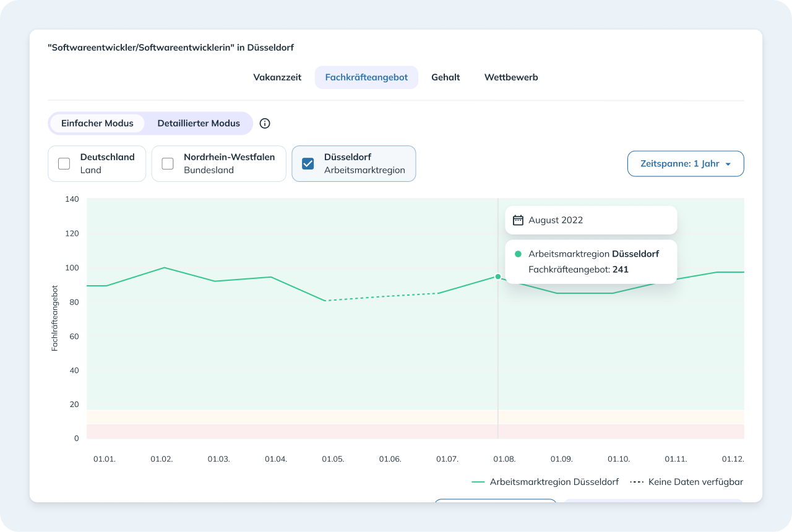792x532 pixels.
Task: Switch to Detaillierter Modus
Action: pos(199,123)
